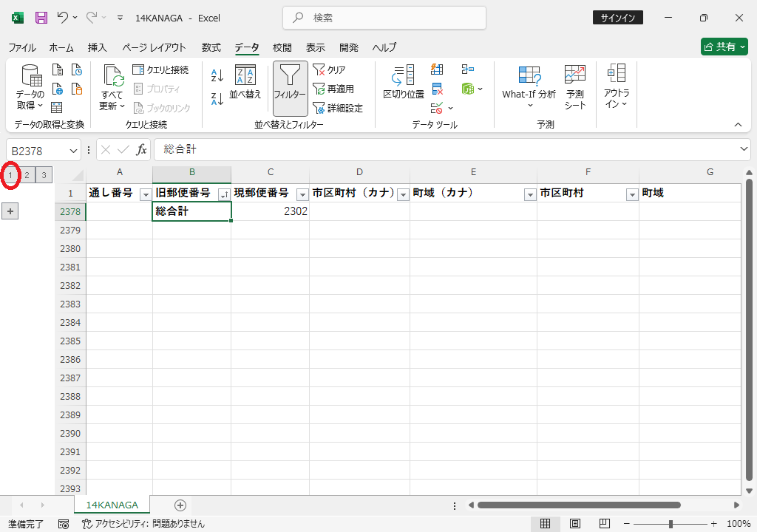Image resolution: width=757 pixels, height=532 pixels.
Task: Click the macro recording icon in status bar
Action: [x=64, y=524]
